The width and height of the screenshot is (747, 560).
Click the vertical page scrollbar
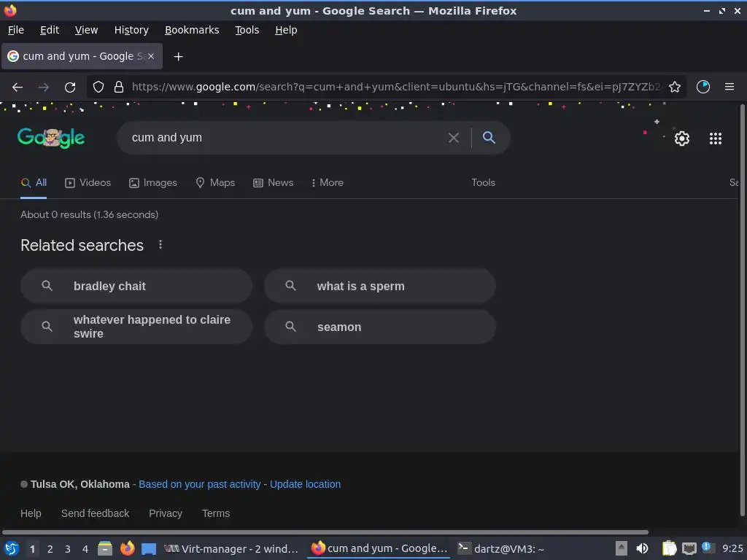[x=742, y=311]
